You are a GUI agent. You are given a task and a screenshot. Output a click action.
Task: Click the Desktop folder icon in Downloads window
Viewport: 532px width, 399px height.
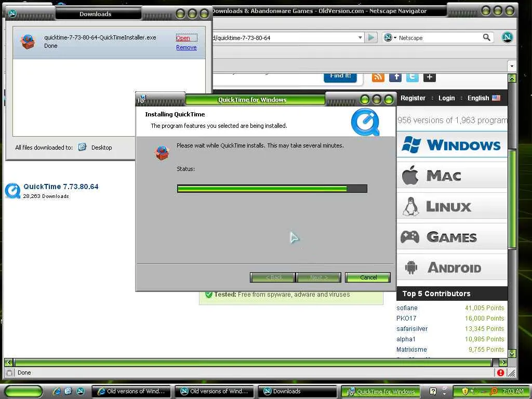82,147
